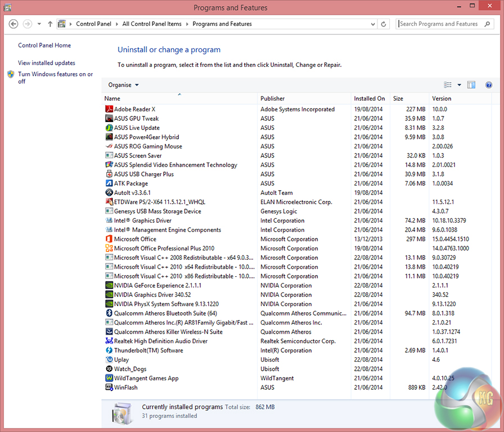Click the Search Programs and Features box
This screenshot has height=432, width=504.
click(439, 24)
